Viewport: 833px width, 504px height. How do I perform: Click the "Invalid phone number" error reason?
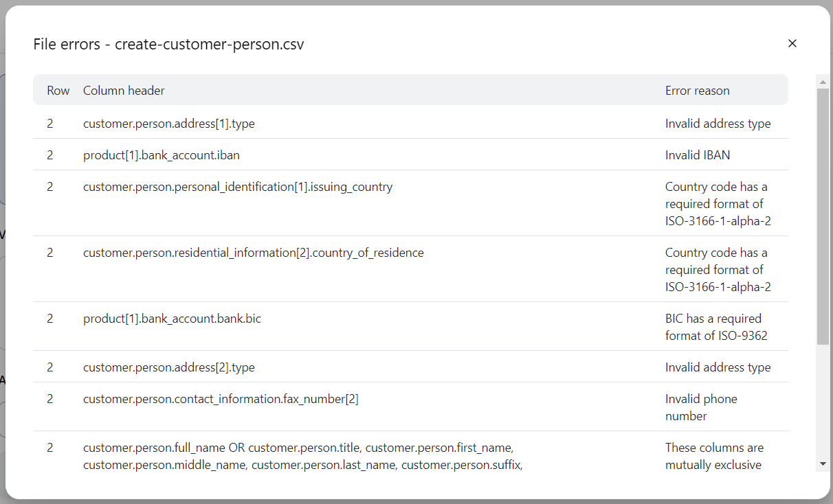[x=700, y=407]
